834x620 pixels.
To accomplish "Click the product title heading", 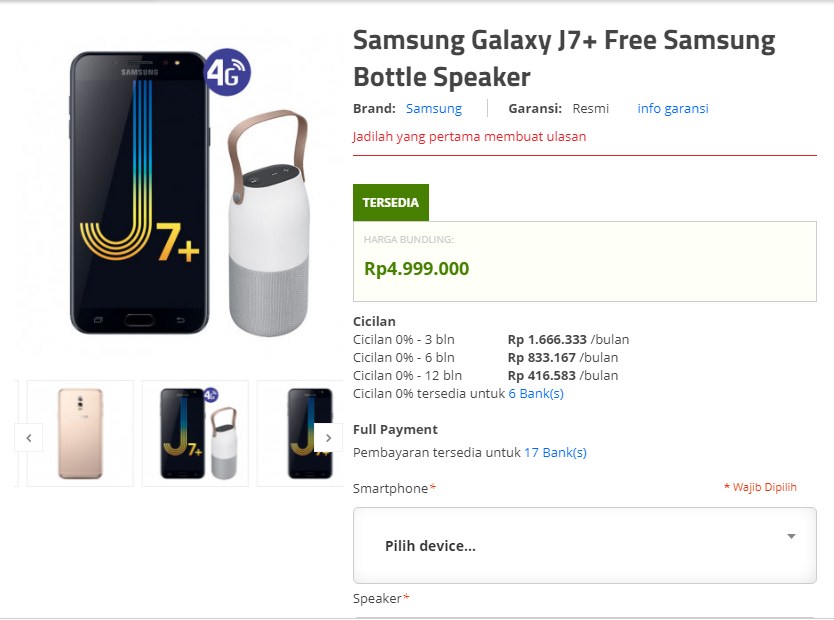I will [x=564, y=58].
